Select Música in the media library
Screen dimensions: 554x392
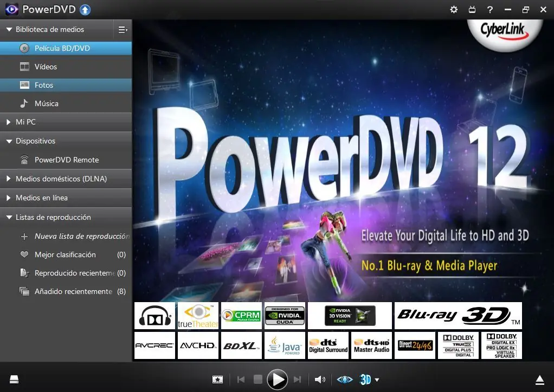(46, 103)
